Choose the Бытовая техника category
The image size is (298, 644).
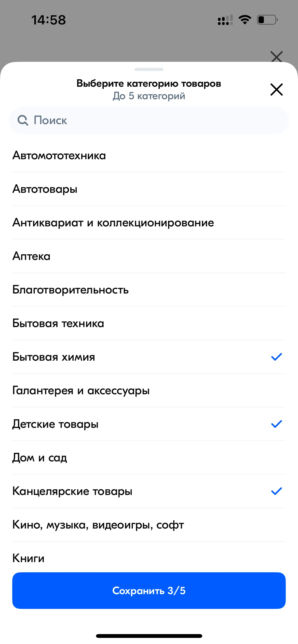[x=58, y=323]
